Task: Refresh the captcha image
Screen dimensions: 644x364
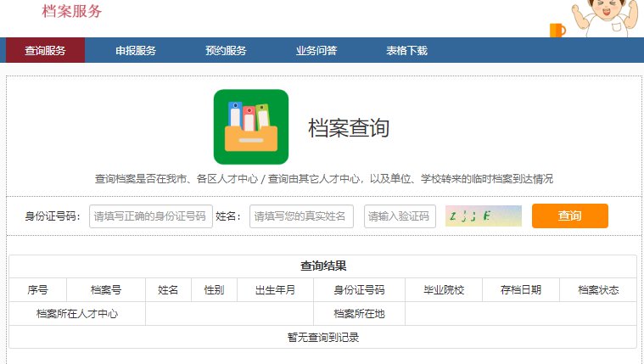Action: tap(483, 216)
